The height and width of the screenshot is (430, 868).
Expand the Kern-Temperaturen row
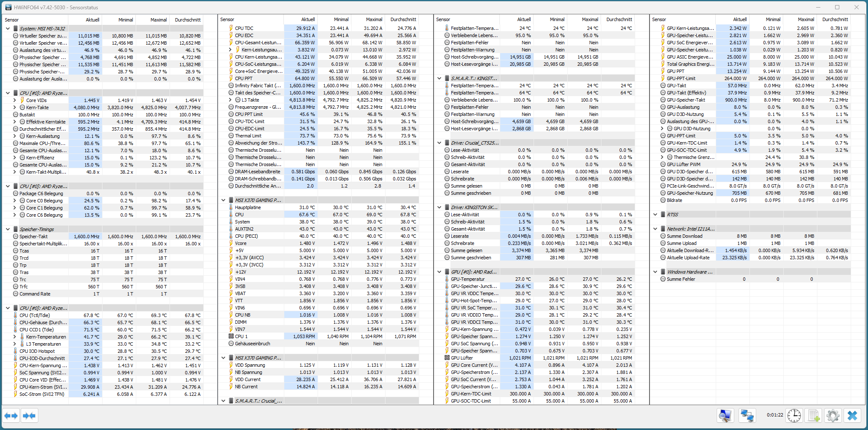click(14, 337)
